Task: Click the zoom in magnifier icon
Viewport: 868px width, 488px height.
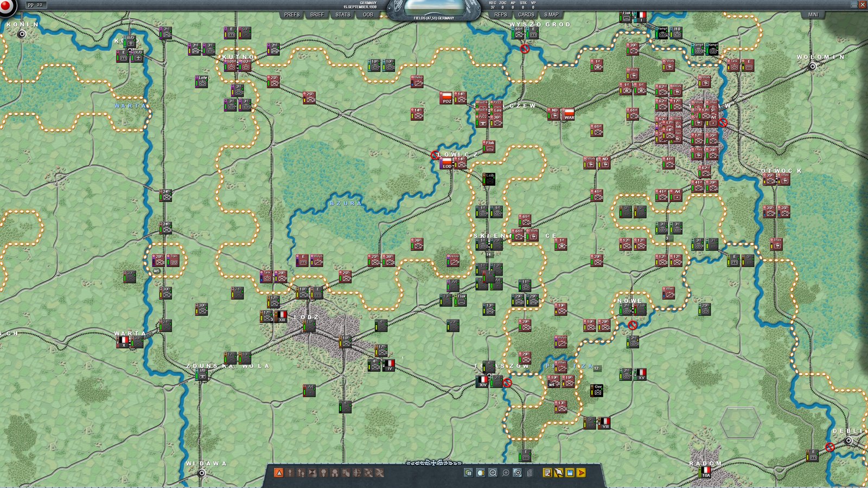Action: click(x=506, y=473)
